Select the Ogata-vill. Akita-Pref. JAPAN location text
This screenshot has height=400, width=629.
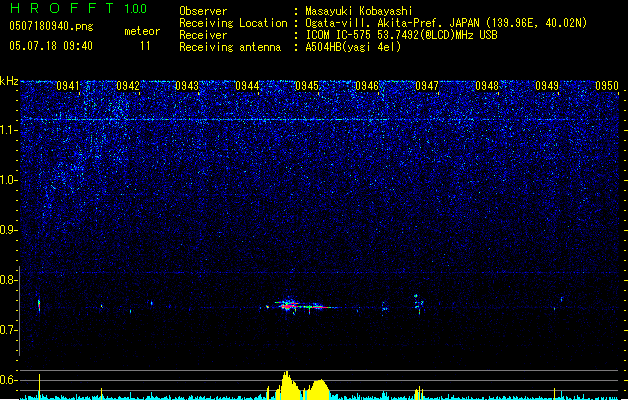pos(446,23)
